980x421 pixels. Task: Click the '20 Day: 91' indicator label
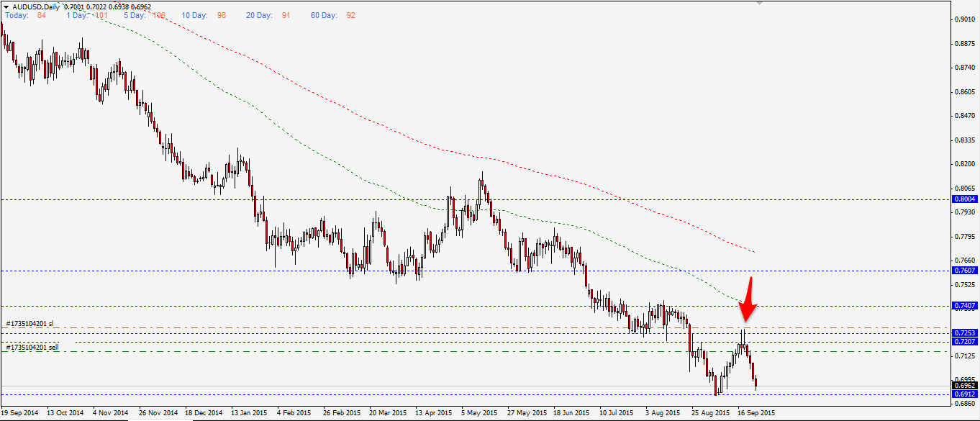click(x=268, y=15)
